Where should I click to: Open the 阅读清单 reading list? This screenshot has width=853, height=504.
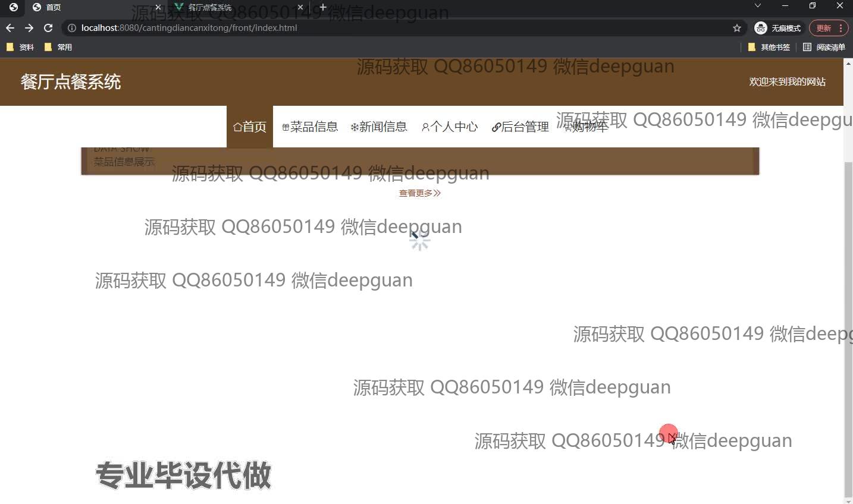click(x=824, y=47)
